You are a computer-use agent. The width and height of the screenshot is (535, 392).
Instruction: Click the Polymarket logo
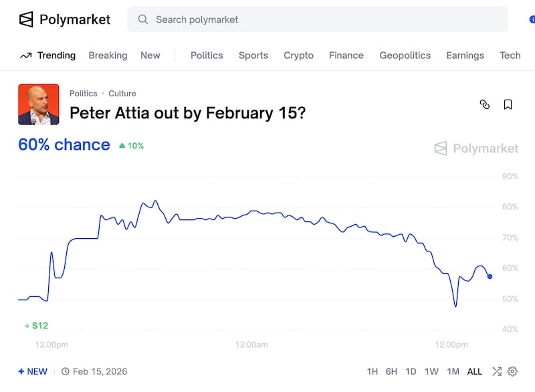click(x=64, y=19)
